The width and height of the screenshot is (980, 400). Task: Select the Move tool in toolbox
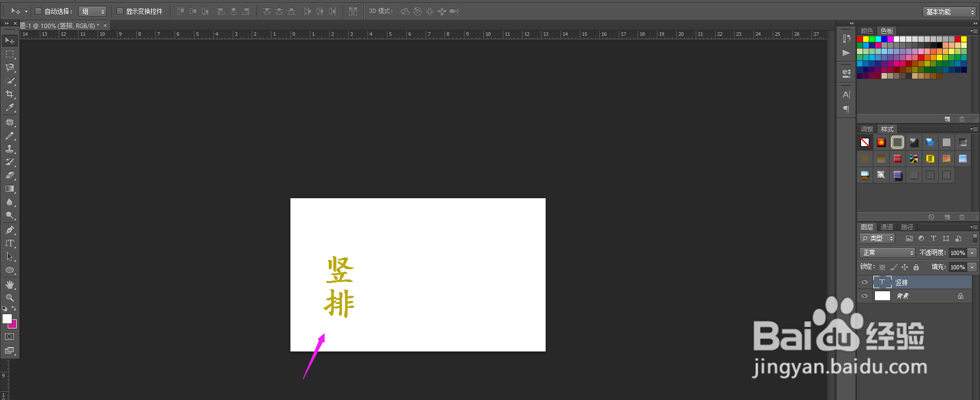(x=10, y=40)
